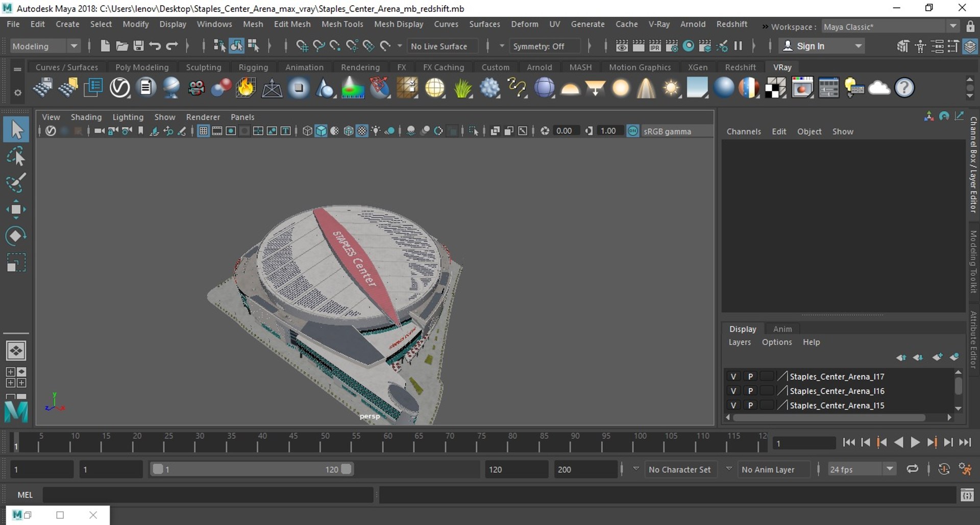This screenshot has width=980, height=525.
Task: Select the arrow Select tool
Action: coord(16,129)
